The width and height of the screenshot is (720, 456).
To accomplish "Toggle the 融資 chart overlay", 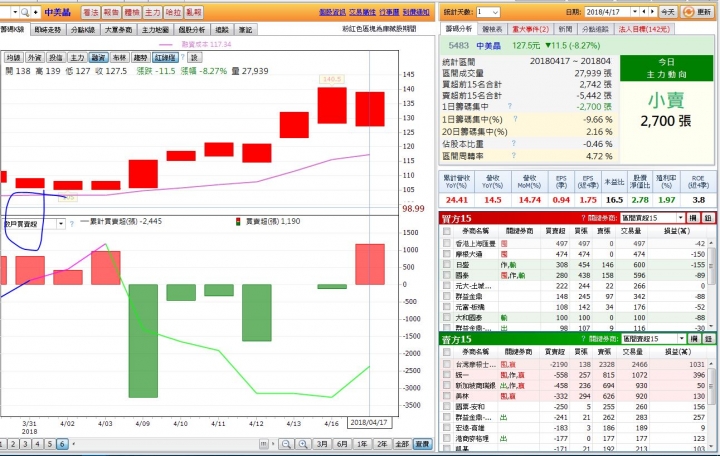I will pos(98,58).
